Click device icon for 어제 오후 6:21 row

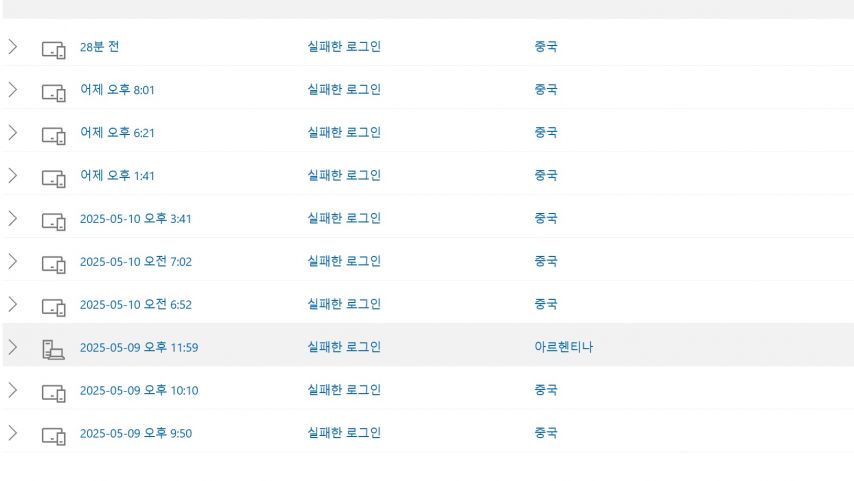pos(53,136)
